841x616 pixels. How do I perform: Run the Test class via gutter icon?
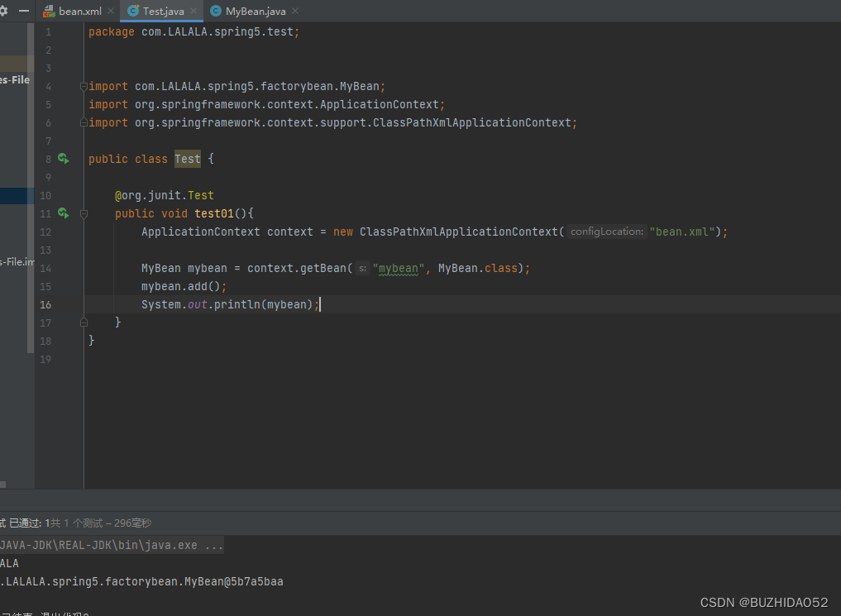tap(64, 159)
